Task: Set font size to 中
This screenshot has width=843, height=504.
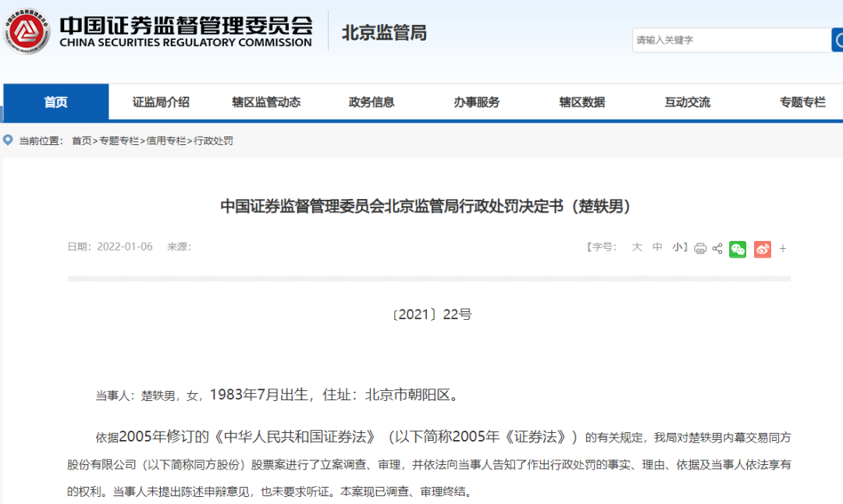Action: 657,247
